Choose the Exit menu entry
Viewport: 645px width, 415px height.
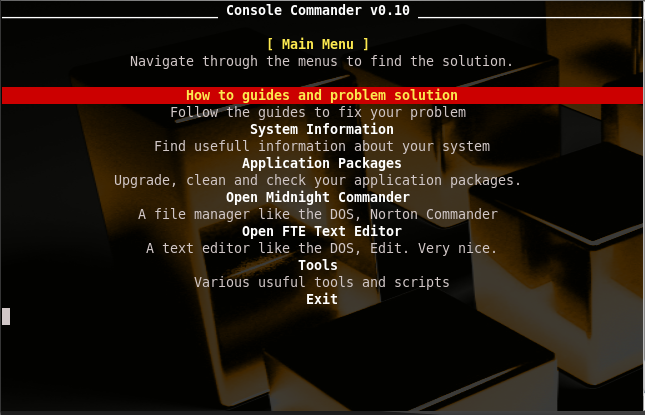322,299
